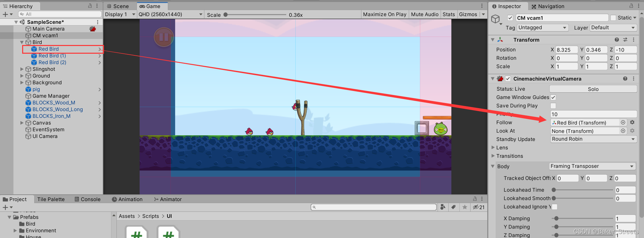Open the Console tab
644x238 pixels.
(x=88, y=199)
